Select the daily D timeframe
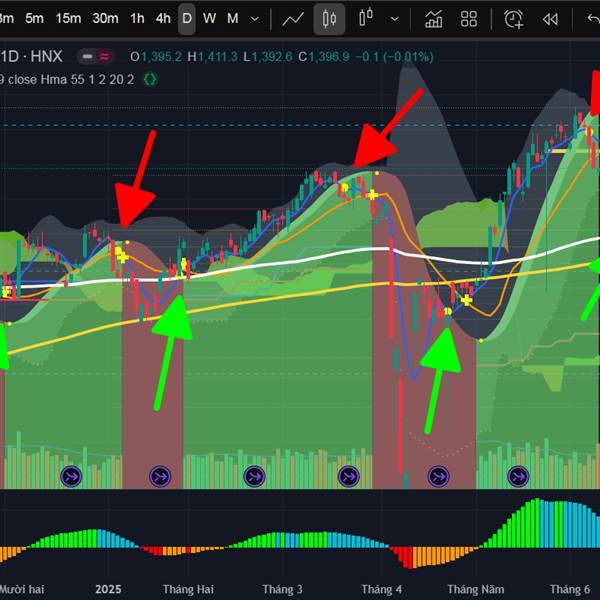Screen dimensions: 600x600 pos(187,18)
